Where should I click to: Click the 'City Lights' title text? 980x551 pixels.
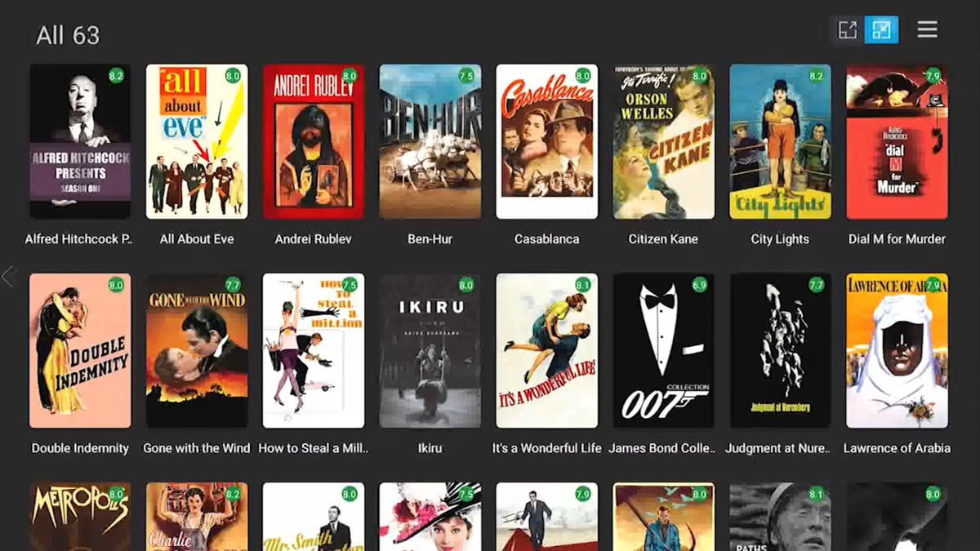point(780,239)
